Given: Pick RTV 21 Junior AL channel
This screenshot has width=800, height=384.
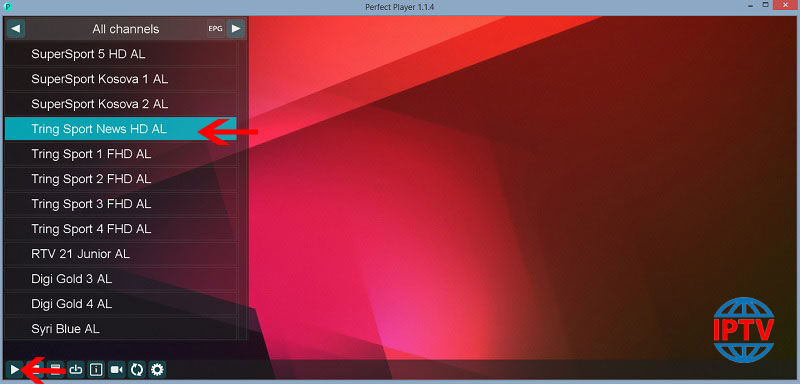Looking at the screenshot, I should 120,254.
